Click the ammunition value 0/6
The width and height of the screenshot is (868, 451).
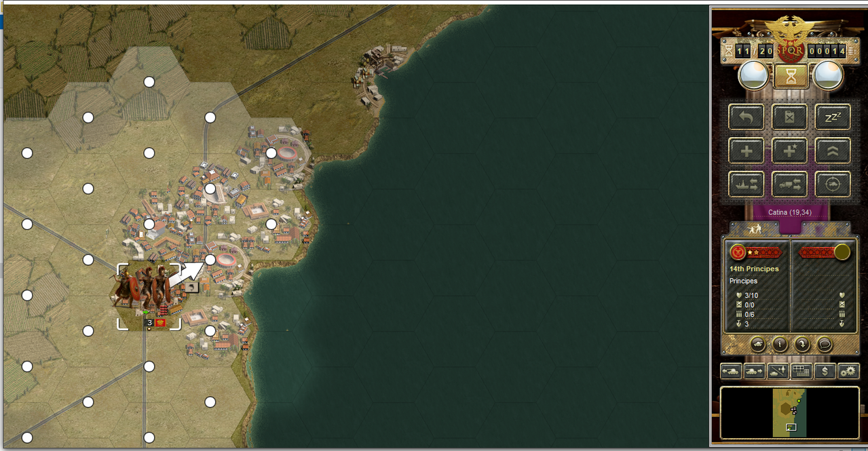[749, 315]
